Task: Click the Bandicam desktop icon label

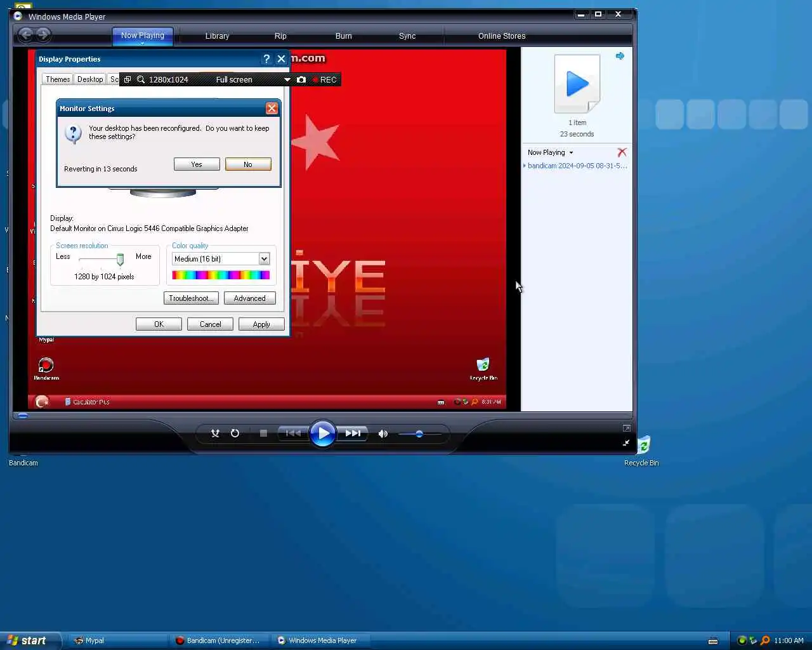Action: tap(23, 463)
